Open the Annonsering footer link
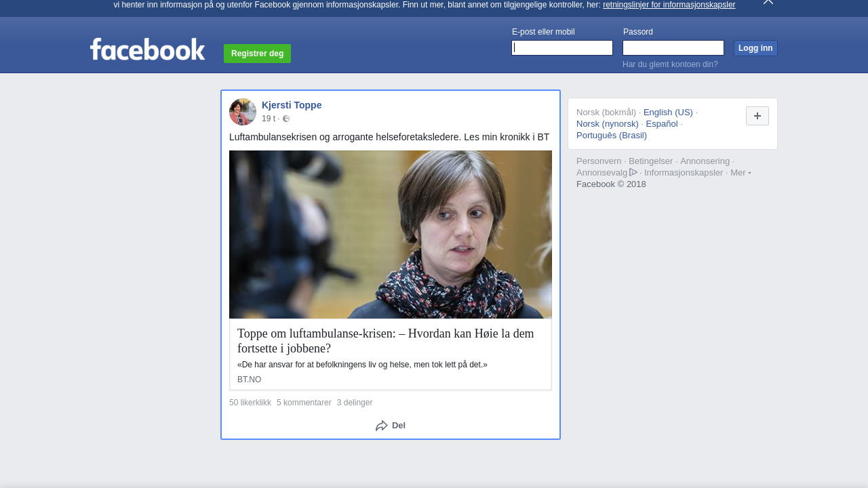The image size is (868, 488). pyautogui.click(x=705, y=161)
